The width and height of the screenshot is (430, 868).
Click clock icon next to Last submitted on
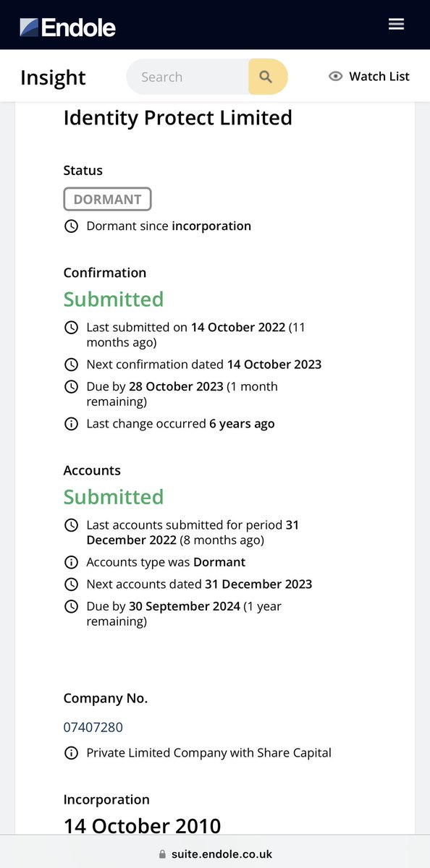point(71,328)
